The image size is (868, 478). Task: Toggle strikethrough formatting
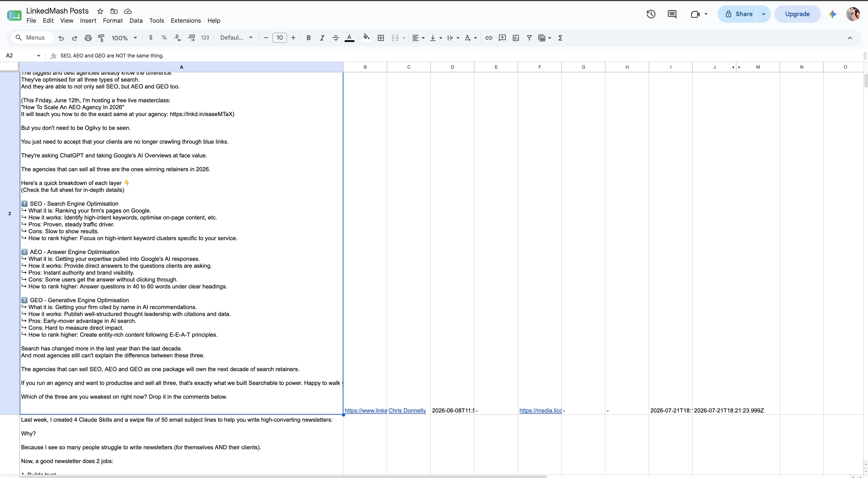coord(335,38)
